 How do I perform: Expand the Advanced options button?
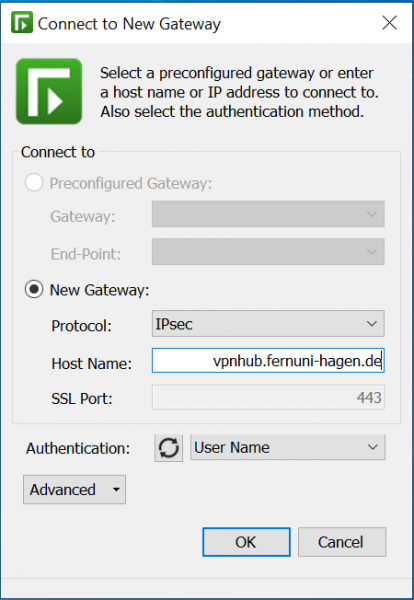pos(74,489)
